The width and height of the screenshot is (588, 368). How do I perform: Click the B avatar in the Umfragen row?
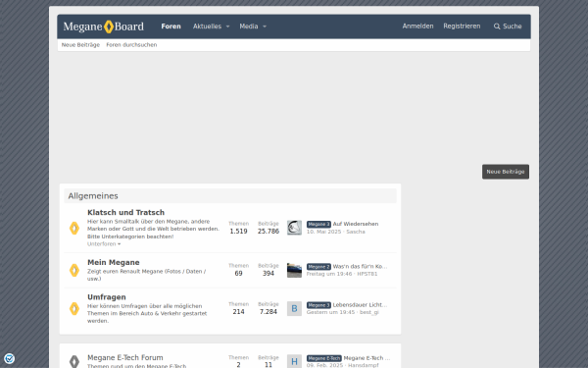click(294, 309)
